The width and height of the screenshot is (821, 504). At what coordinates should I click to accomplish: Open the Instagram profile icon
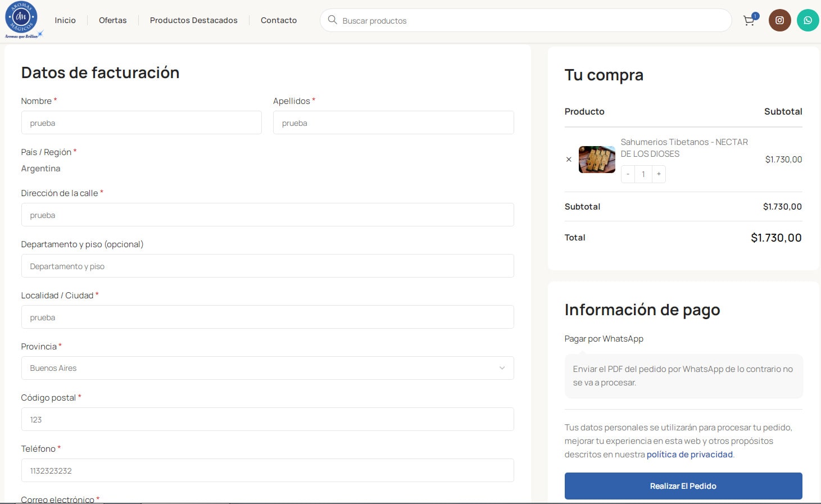tap(779, 20)
